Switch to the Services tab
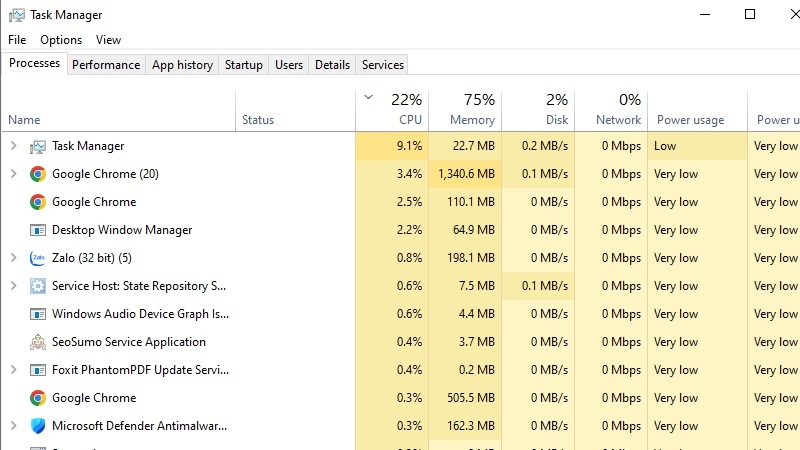800x450 pixels. 383,65
